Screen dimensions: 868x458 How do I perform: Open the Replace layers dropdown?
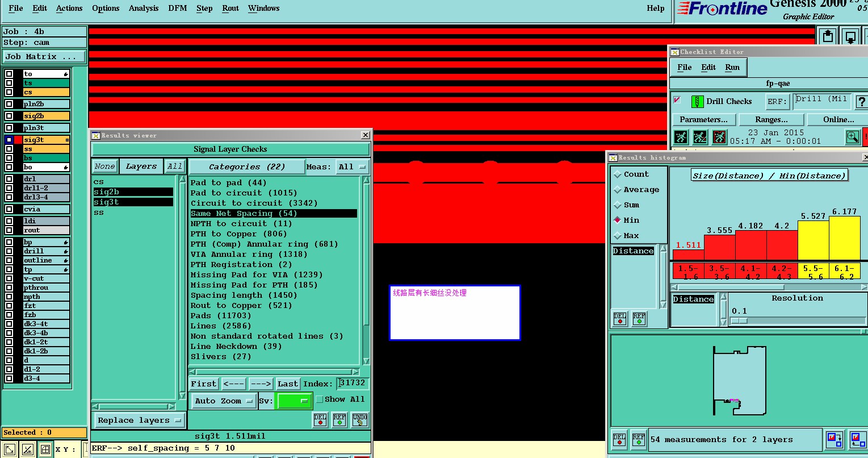pos(139,420)
